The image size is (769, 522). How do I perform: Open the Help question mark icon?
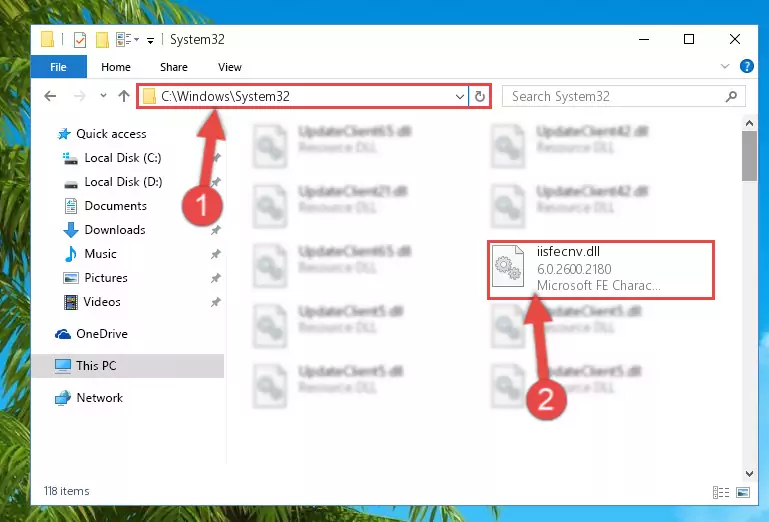point(746,66)
